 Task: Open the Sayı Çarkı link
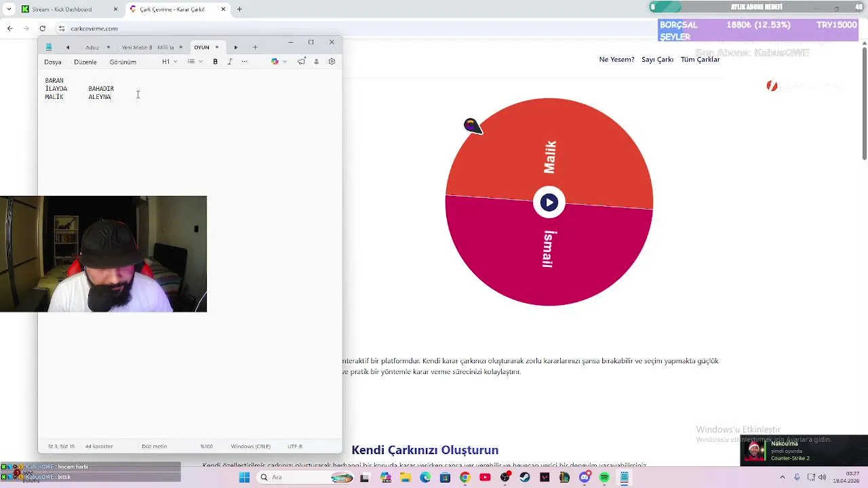pyautogui.click(x=657, y=60)
